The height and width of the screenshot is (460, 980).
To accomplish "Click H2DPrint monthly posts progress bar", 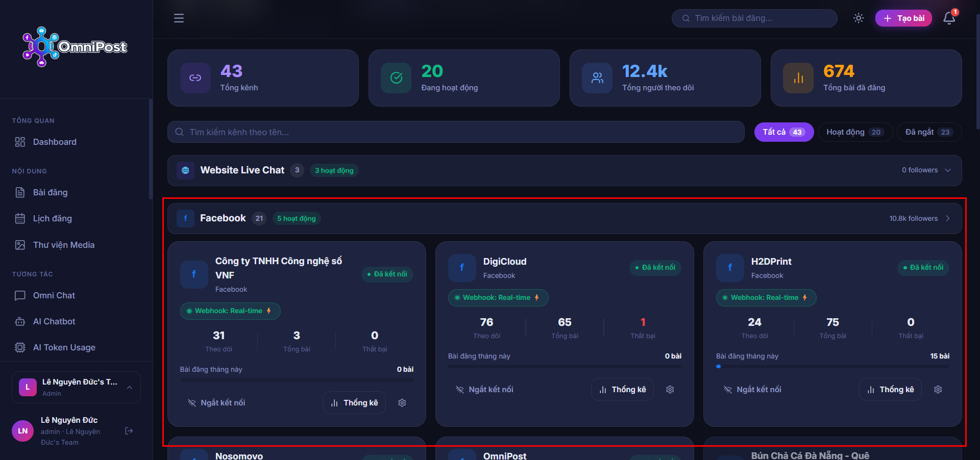I will 832,367.
